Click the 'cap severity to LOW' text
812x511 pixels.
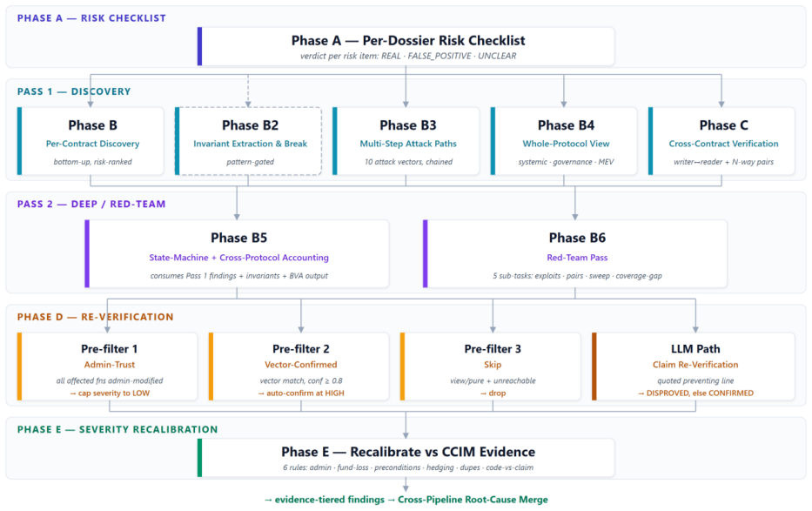pyautogui.click(x=114, y=393)
